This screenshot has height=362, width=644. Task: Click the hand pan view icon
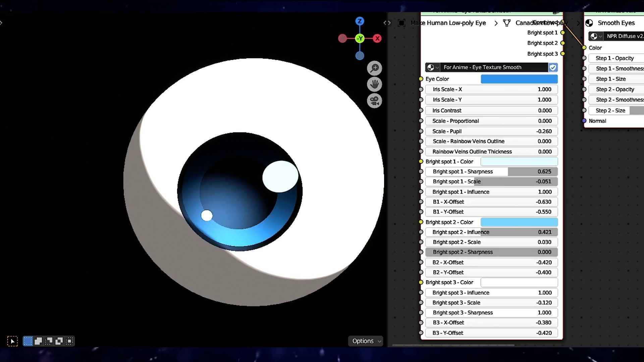click(374, 84)
